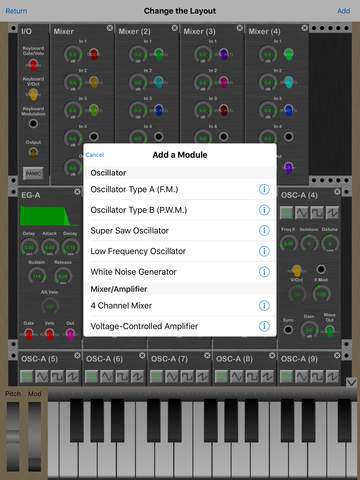Viewport: 360px width, 480px height.
Task: Show info for White Noise Generator
Action: (x=264, y=272)
